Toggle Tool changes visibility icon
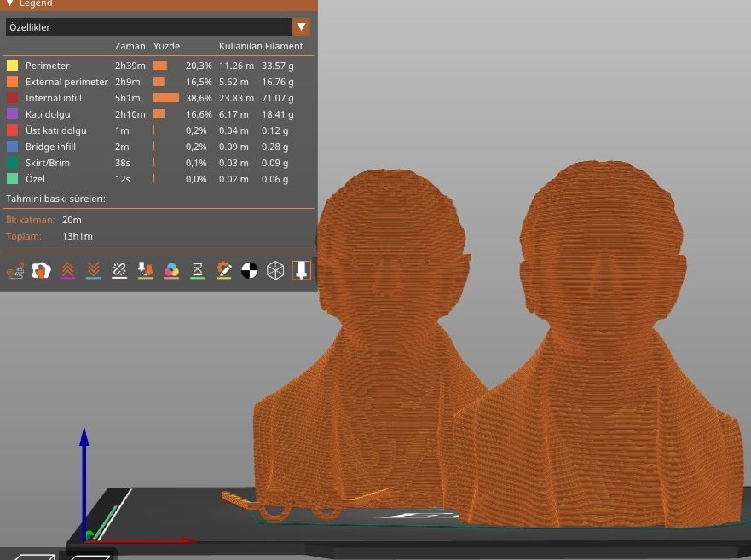Viewport: 751px width, 560px height. click(x=145, y=270)
